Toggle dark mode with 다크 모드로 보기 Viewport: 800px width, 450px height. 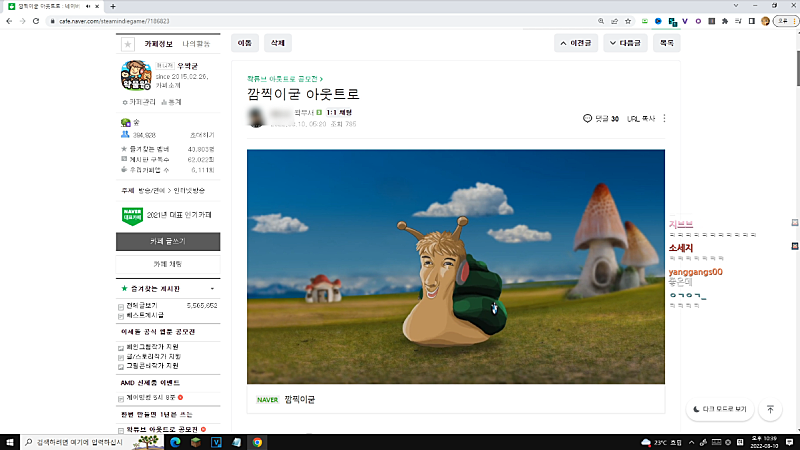tap(720, 409)
